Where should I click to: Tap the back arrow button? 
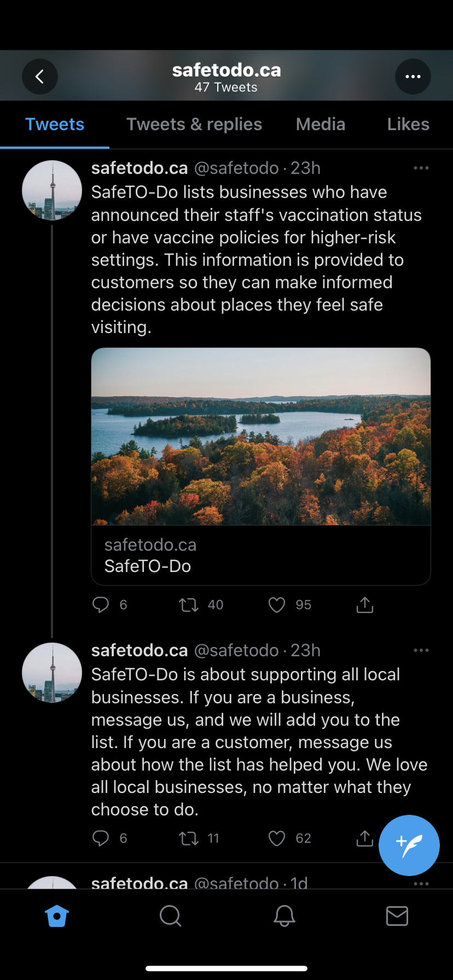tap(40, 77)
